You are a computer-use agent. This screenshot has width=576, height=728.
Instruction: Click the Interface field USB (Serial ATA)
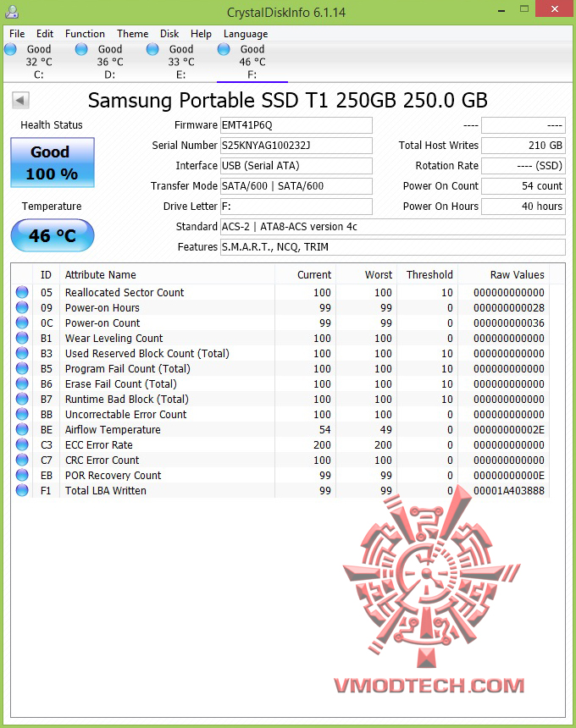pos(296,166)
